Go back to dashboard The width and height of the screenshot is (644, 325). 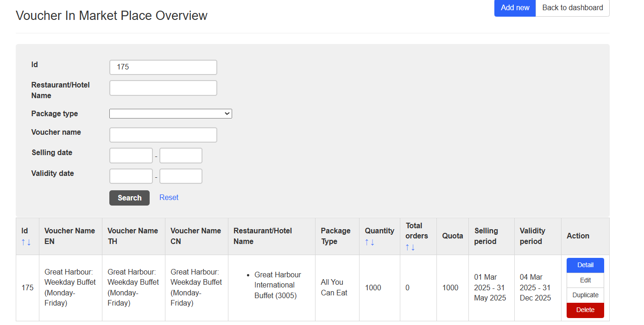click(x=572, y=8)
